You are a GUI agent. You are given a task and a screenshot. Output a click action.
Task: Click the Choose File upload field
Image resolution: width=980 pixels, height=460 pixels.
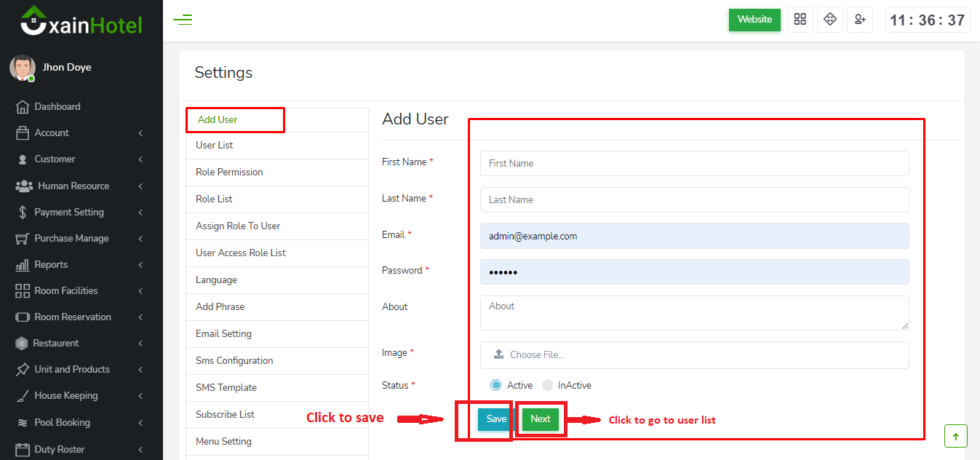point(694,355)
